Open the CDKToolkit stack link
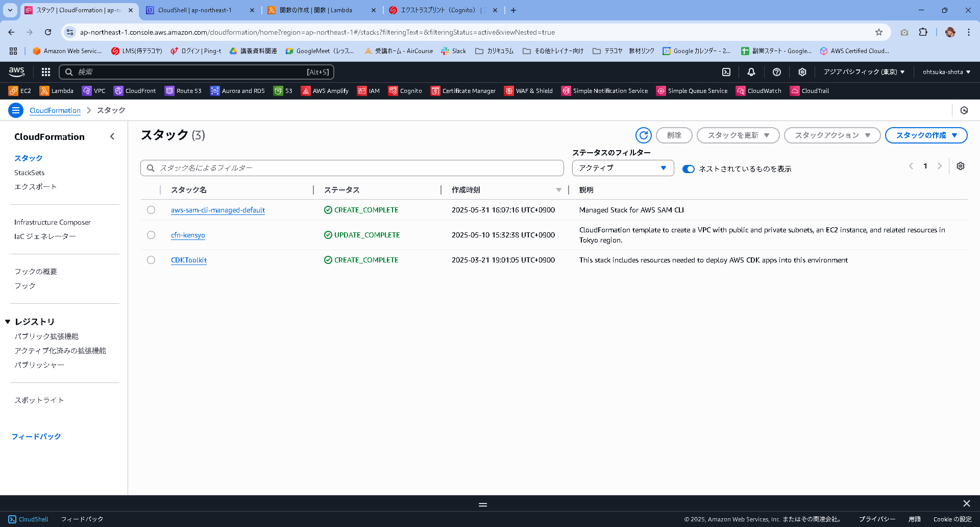This screenshot has height=527, width=980. pos(189,260)
